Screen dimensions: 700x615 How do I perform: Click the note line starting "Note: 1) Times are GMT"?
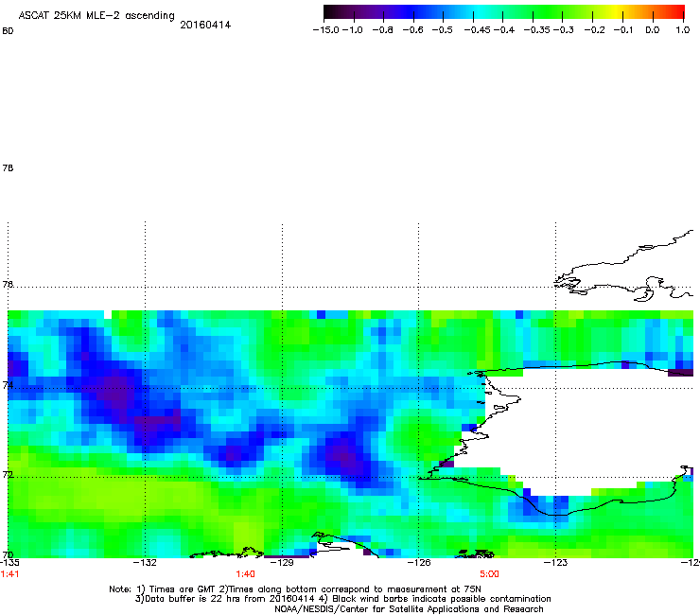click(295, 589)
